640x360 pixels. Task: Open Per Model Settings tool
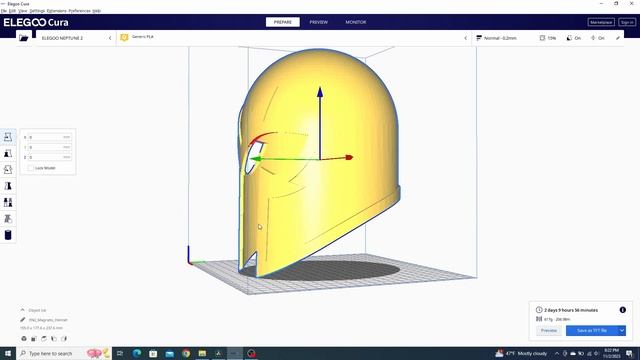tap(8, 202)
